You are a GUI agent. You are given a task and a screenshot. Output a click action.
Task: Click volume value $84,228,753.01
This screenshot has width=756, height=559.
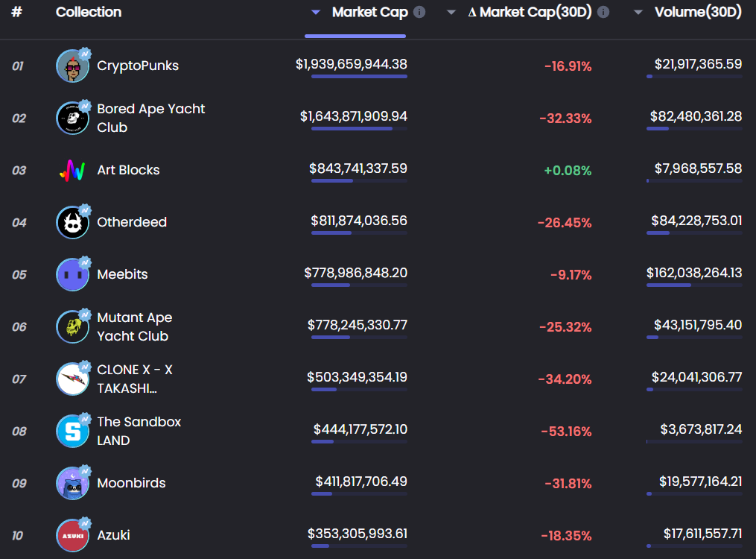(696, 221)
